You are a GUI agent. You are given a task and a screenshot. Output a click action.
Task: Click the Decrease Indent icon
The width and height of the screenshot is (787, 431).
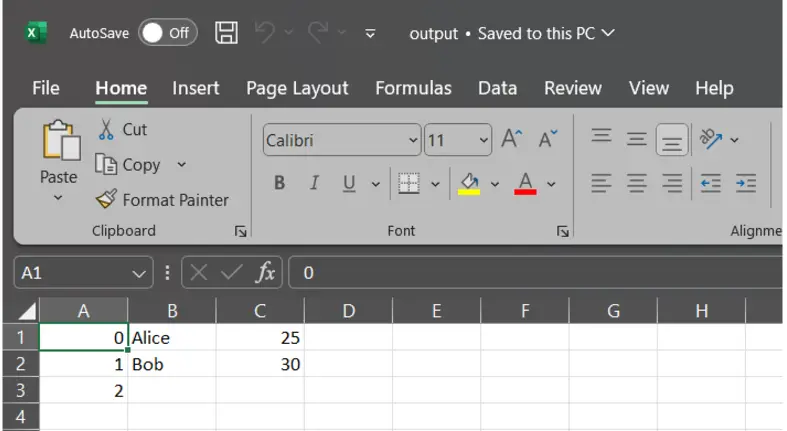click(x=711, y=183)
